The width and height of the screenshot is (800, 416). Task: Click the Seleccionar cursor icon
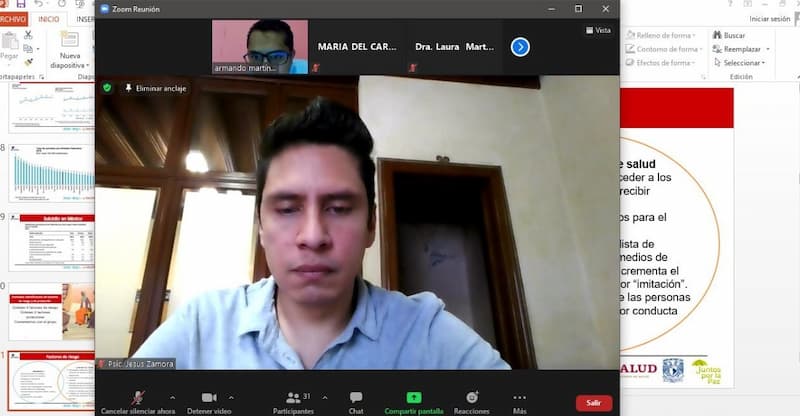click(717, 62)
